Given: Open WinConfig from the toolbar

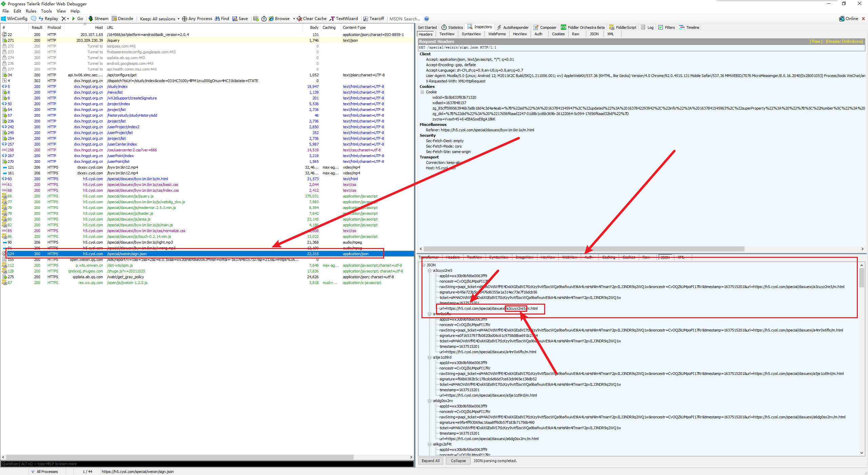Looking at the screenshot, I should 14,19.
